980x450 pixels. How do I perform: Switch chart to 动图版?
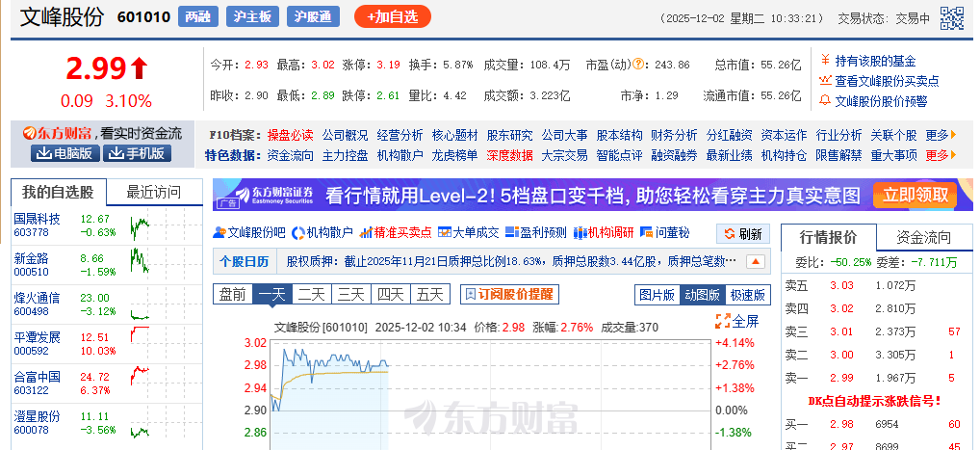click(x=703, y=295)
